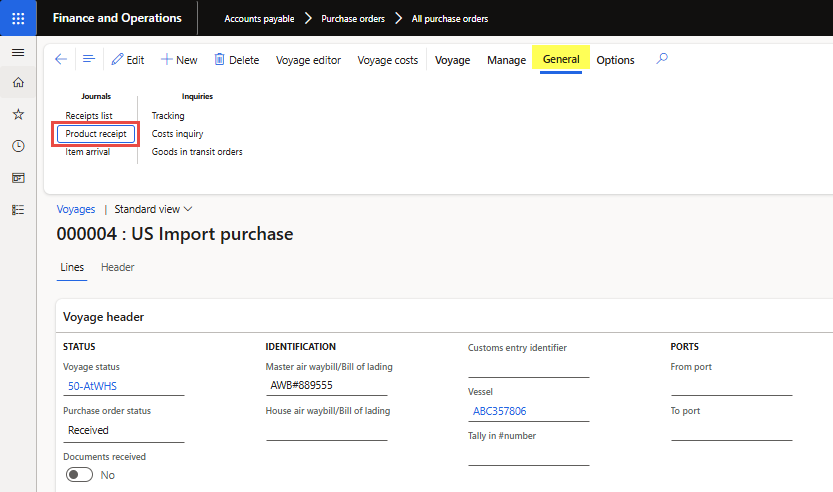The height and width of the screenshot is (492, 833).
Task: Open Favorites star icon in sidebar
Action: 18,115
